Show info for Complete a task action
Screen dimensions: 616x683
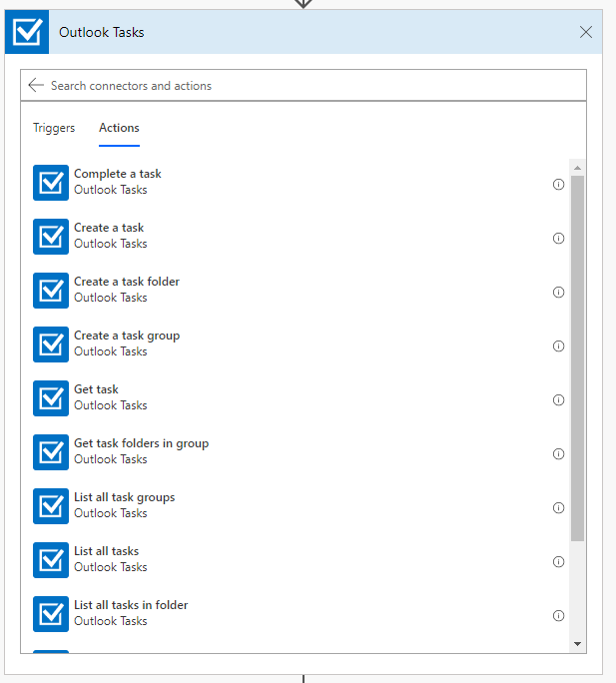pyautogui.click(x=558, y=185)
